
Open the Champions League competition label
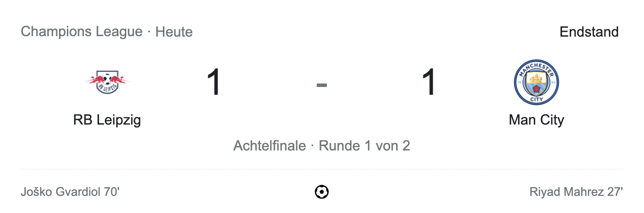point(81,32)
